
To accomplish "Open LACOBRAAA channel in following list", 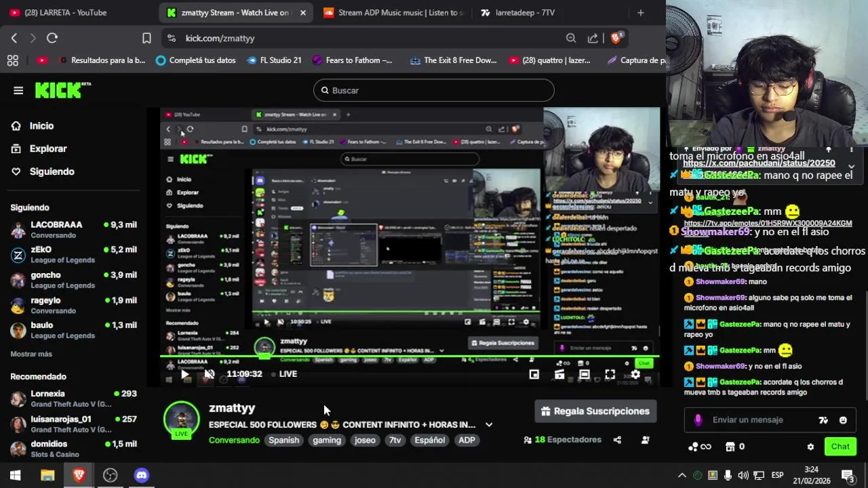I will tap(73, 230).
